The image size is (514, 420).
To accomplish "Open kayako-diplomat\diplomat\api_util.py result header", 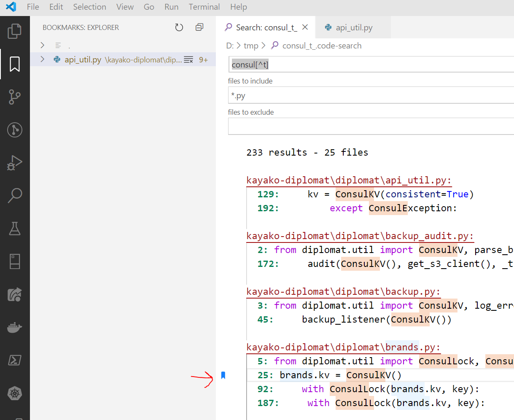I will click(x=349, y=180).
